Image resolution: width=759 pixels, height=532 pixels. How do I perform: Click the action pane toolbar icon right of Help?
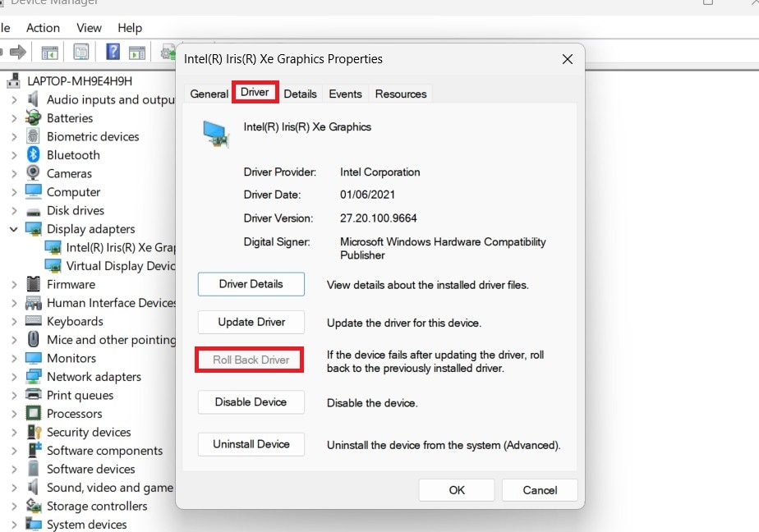(x=137, y=53)
